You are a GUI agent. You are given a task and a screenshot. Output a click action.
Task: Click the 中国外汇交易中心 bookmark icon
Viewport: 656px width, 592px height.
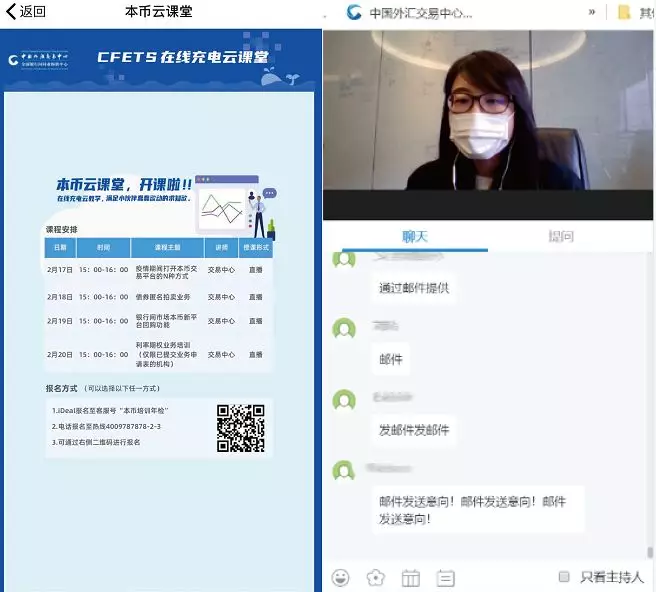tap(353, 12)
